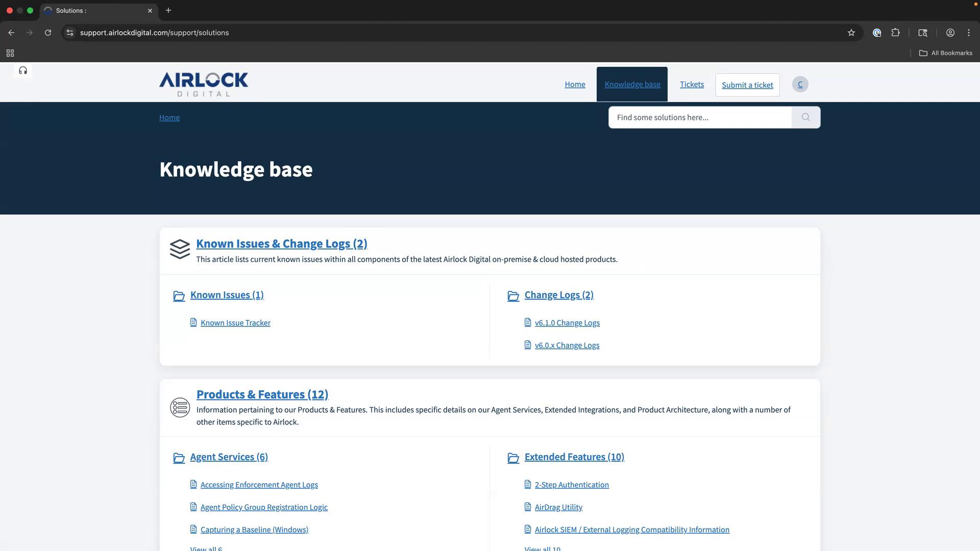
Task: Open the Known Issues folder icon
Action: (x=179, y=296)
